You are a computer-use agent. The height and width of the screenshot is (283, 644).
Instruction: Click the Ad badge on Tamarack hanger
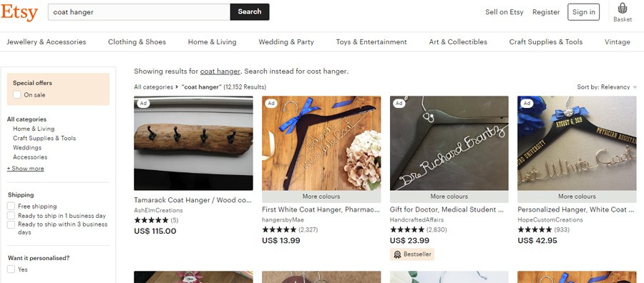click(x=143, y=104)
